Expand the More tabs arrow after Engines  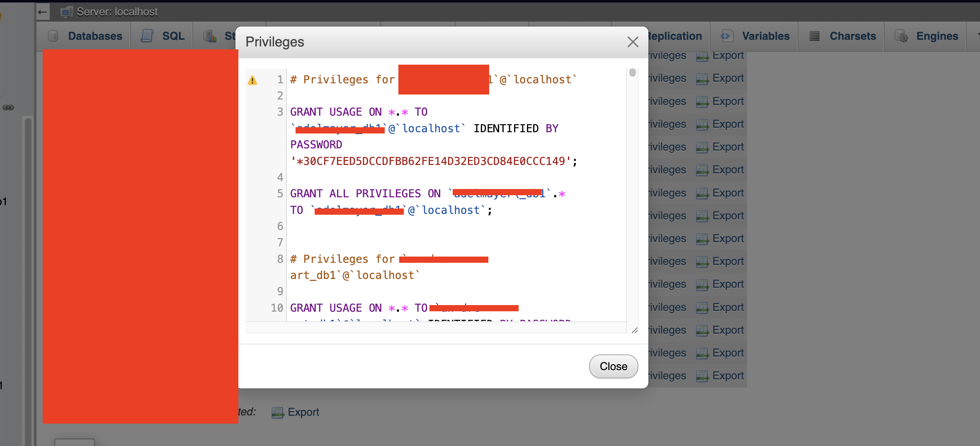pos(976,36)
